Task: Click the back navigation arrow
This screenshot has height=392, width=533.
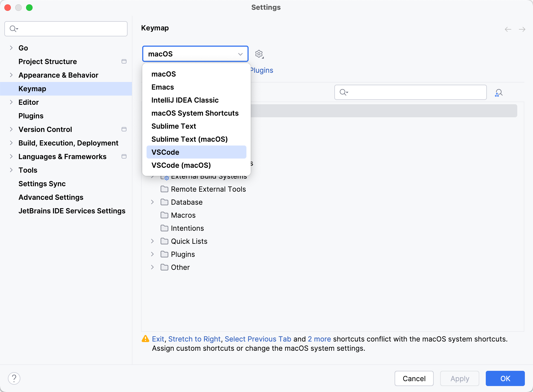Action: point(507,29)
